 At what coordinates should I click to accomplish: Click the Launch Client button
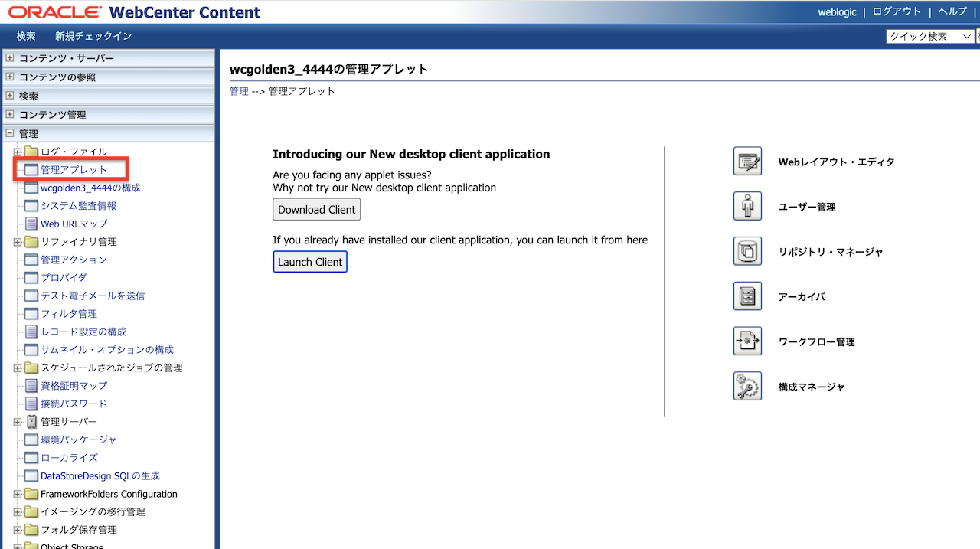click(x=310, y=261)
